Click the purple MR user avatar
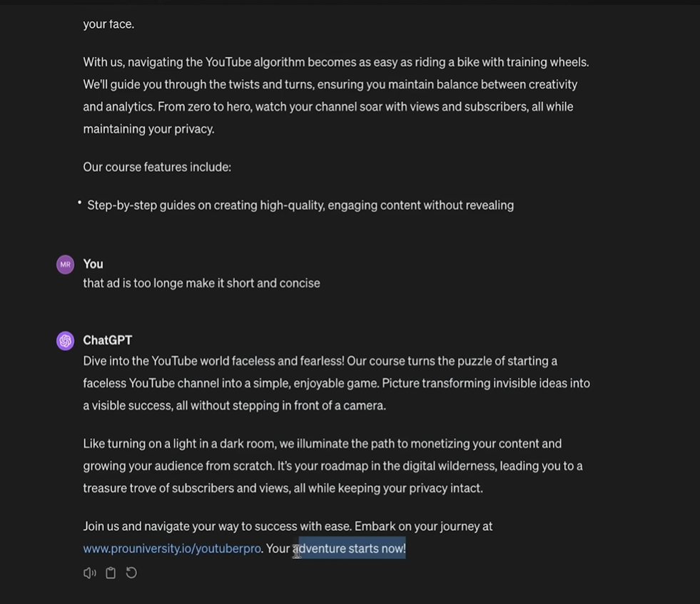 (x=65, y=265)
